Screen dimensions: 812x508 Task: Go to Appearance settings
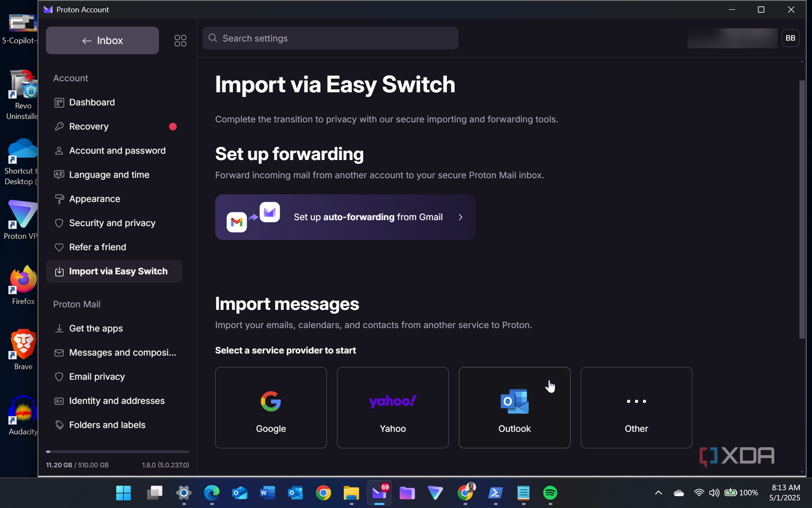coord(114,199)
